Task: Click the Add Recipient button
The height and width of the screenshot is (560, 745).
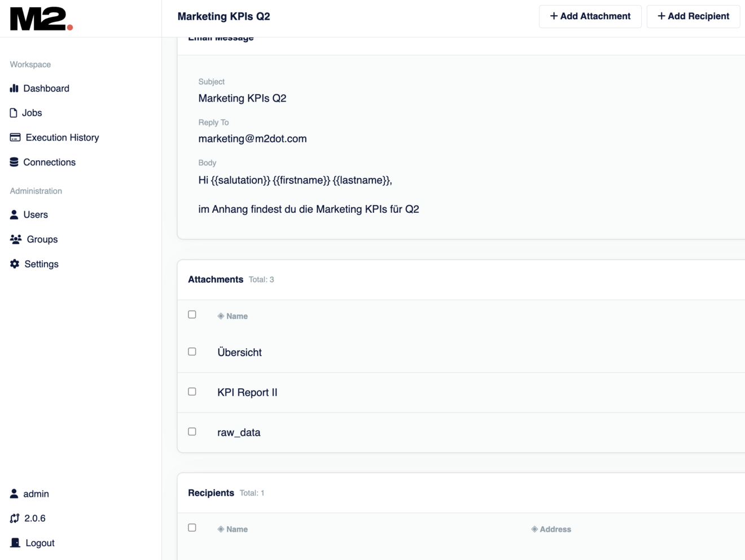Action: 693,16
